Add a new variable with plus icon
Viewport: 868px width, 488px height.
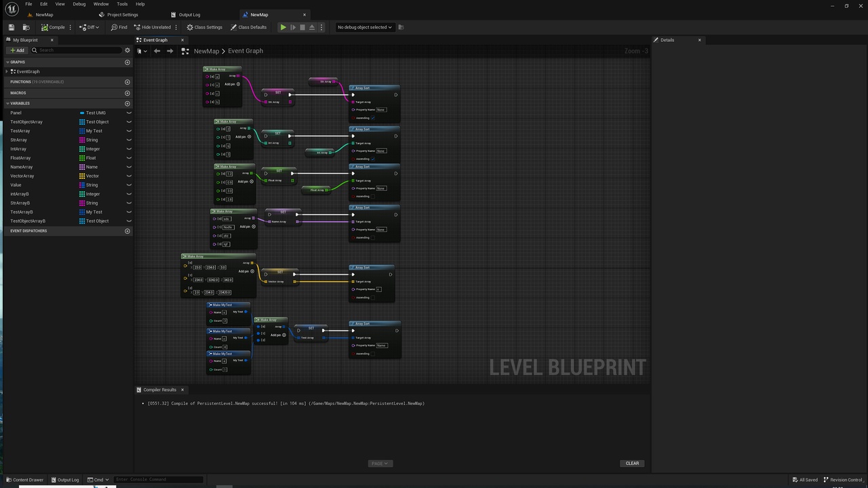coord(127,103)
